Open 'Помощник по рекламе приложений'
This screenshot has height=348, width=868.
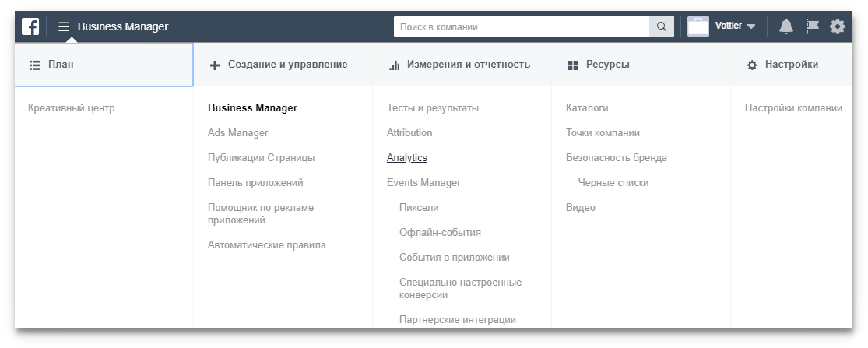[261, 213]
